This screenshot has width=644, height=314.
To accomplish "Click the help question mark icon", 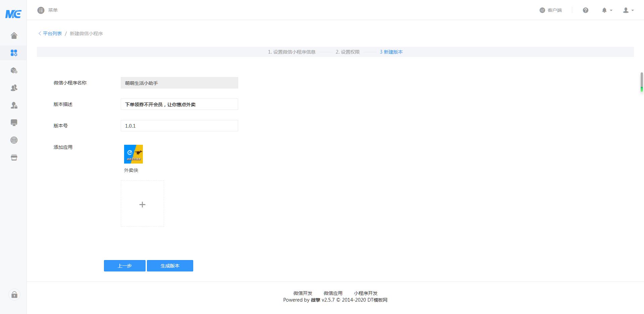I will pyautogui.click(x=586, y=10).
